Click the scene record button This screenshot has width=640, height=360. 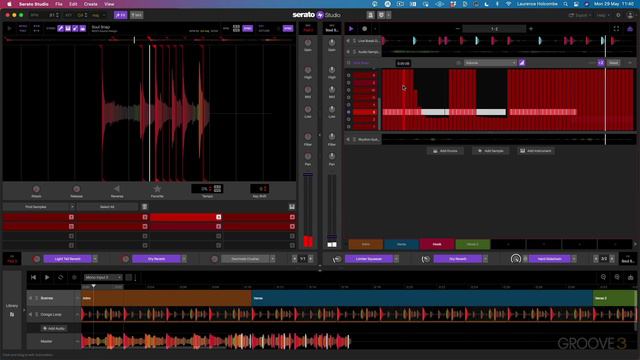pos(364,29)
